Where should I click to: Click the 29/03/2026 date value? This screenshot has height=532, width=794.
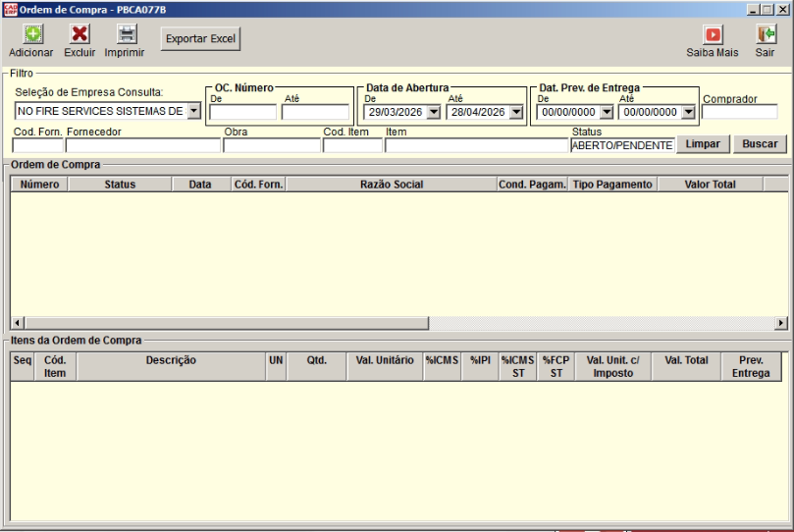tap(396, 112)
